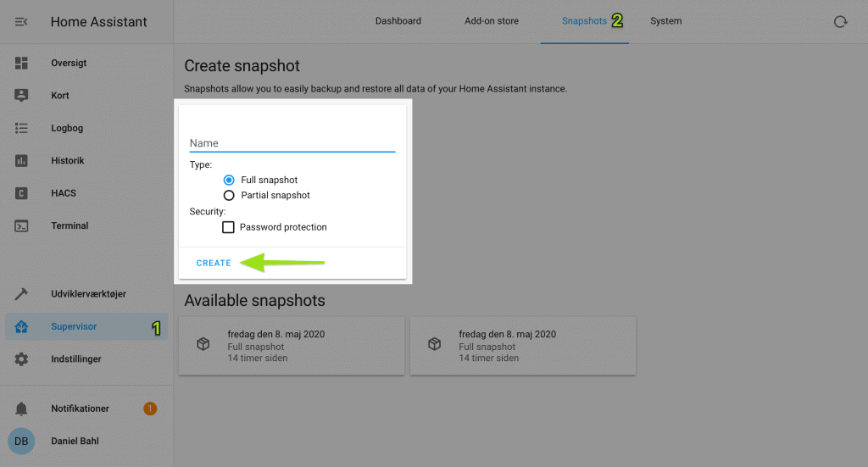Open the Kort map icon
The image size is (868, 467).
point(21,95)
